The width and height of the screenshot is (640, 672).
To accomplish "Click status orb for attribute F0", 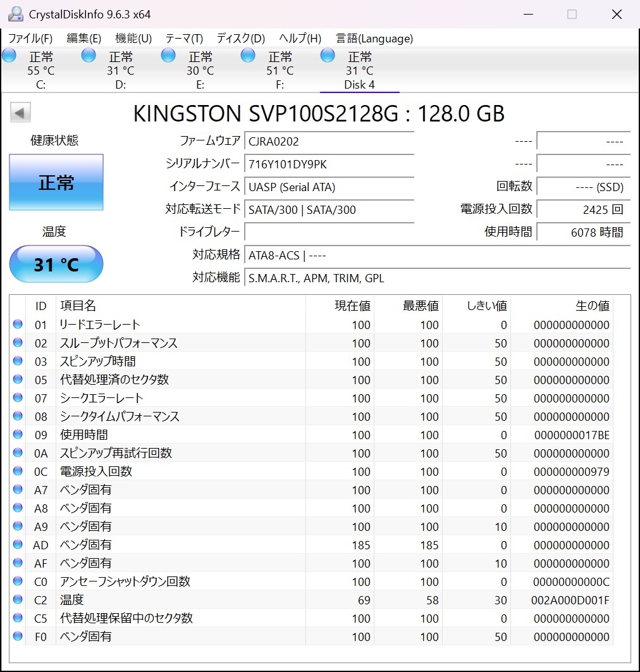I will [x=18, y=636].
